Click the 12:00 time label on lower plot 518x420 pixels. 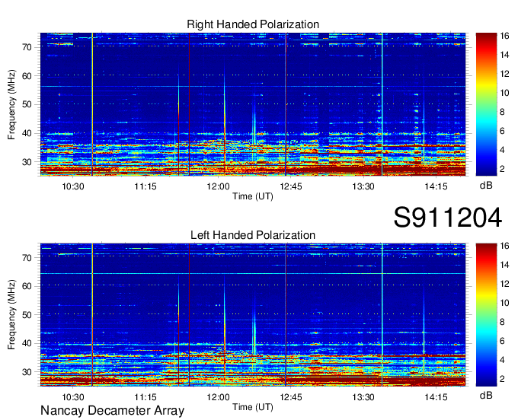click(218, 397)
